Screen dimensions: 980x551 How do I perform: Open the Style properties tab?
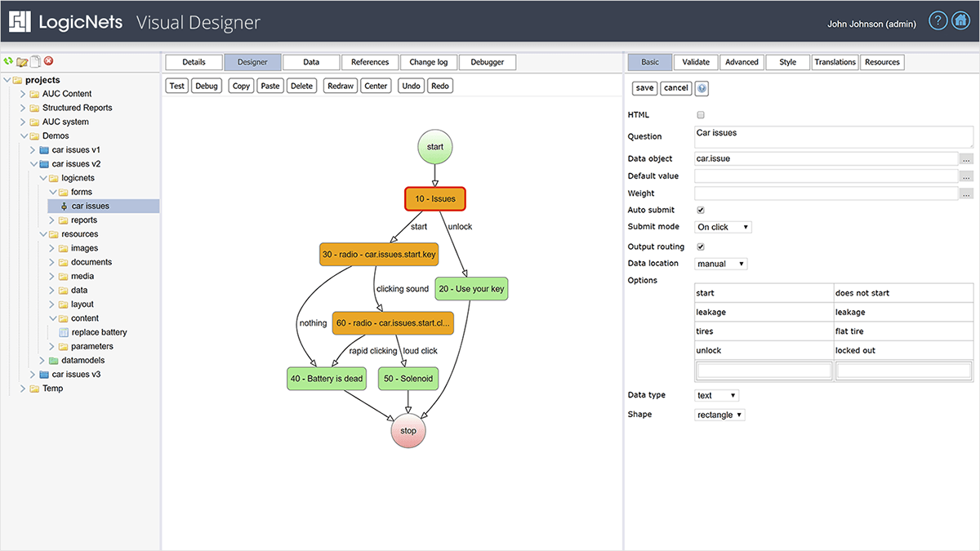(x=788, y=62)
